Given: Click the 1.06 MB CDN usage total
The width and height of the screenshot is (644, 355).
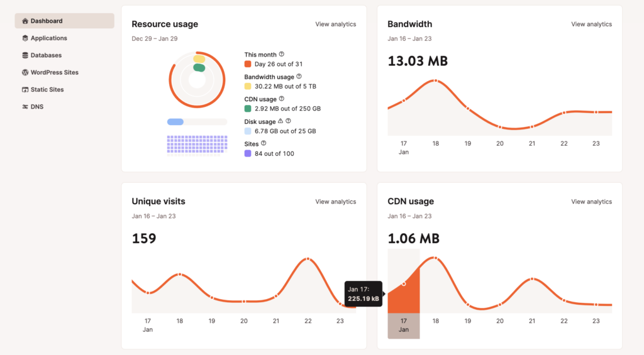Looking at the screenshot, I should 414,238.
